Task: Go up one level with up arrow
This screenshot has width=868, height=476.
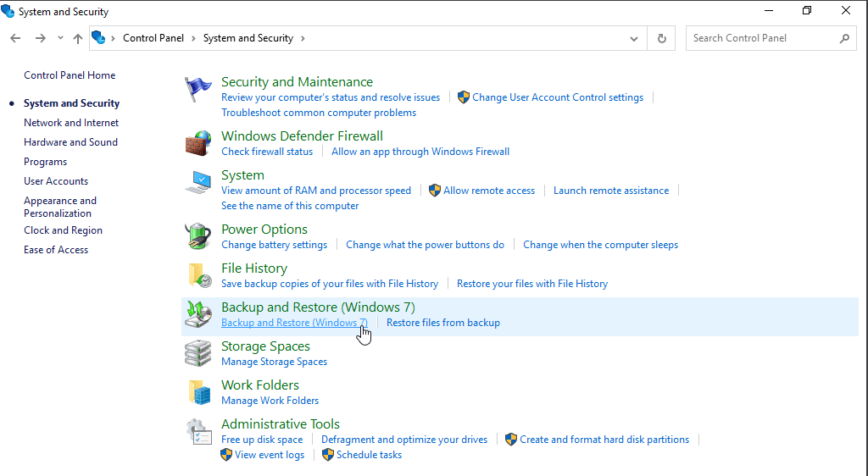Action: [x=78, y=38]
